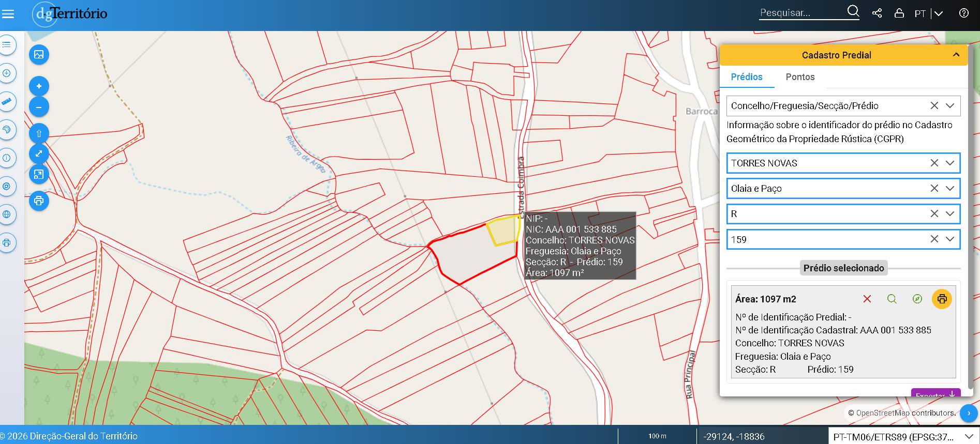980x444 pixels.
Task: Click the padlock login icon
Action: (899, 13)
